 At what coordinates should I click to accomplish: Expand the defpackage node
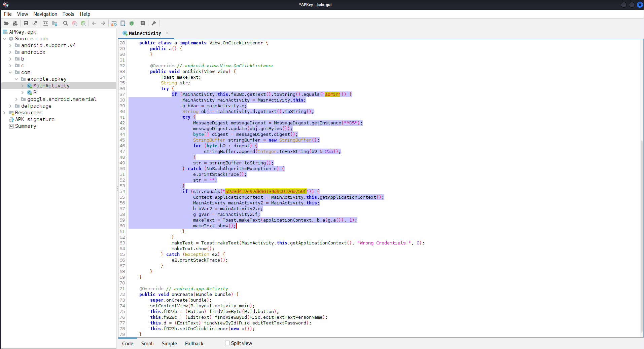pyautogui.click(x=10, y=106)
